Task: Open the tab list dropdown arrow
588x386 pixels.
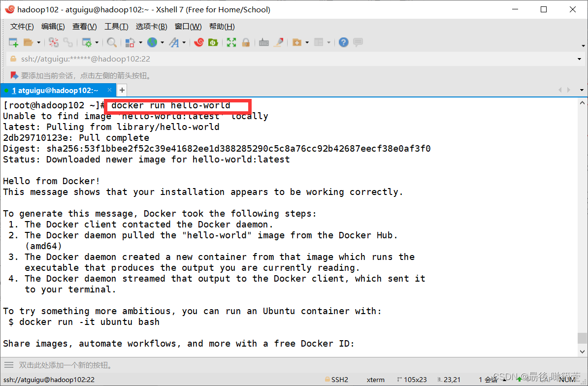Action: coord(582,90)
